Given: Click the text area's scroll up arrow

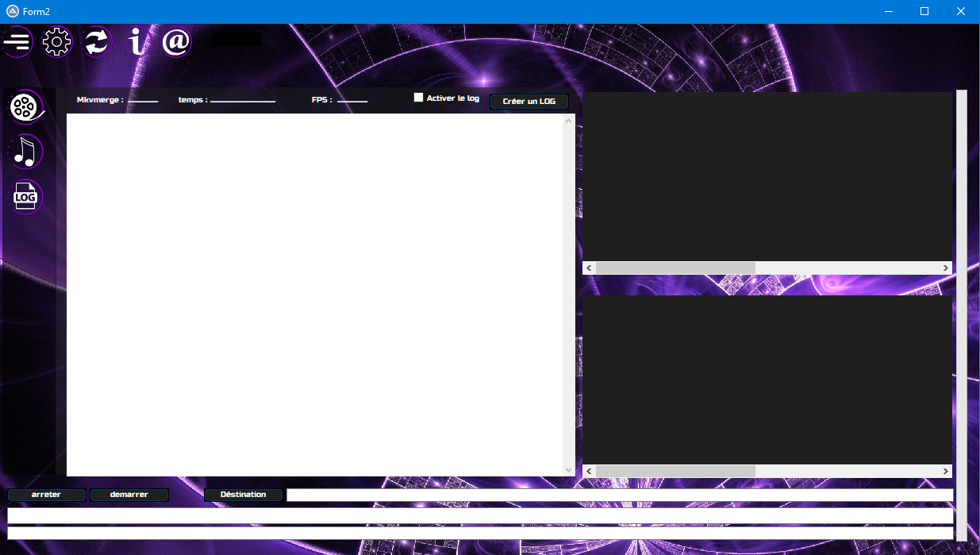Looking at the screenshot, I should point(568,121).
